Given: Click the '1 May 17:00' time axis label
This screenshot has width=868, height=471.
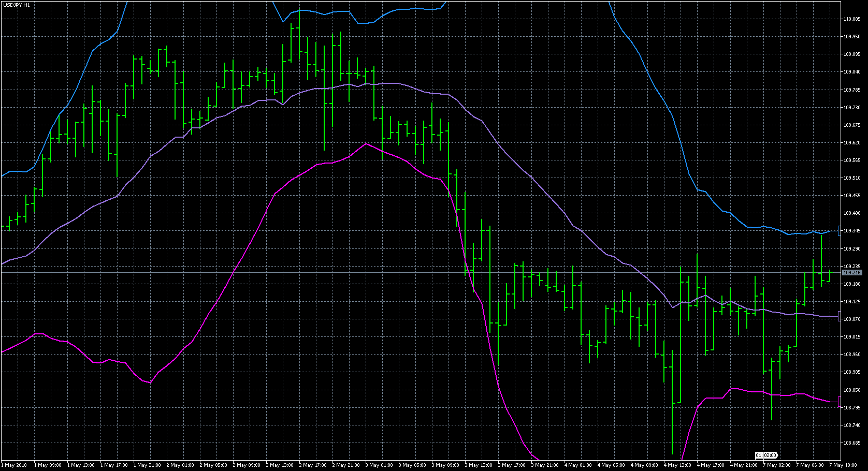Looking at the screenshot, I should tap(114, 465).
